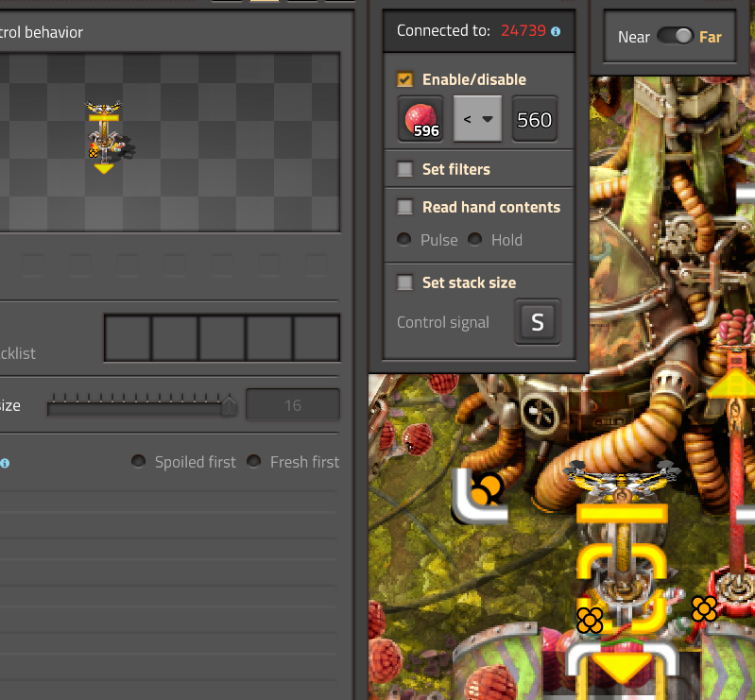Click the constant value 560 button
Viewport: 755px width, 700px height.
pyautogui.click(x=534, y=120)
